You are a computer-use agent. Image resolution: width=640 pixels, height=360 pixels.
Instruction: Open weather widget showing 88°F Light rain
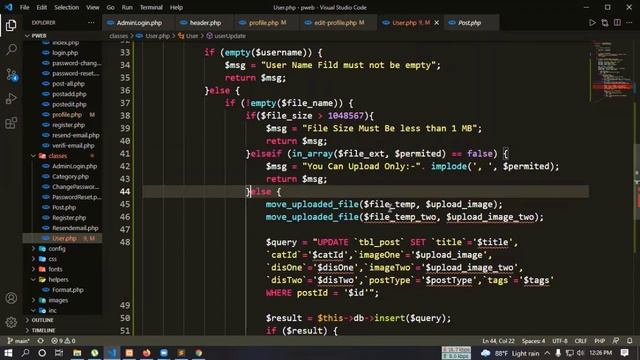(x=510, y=353)
